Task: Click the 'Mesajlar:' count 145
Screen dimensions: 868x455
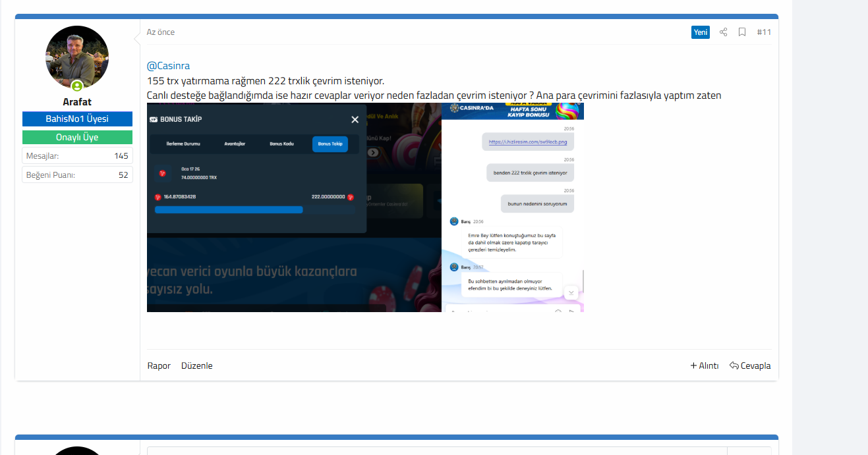Action: [x=121, y=156]
